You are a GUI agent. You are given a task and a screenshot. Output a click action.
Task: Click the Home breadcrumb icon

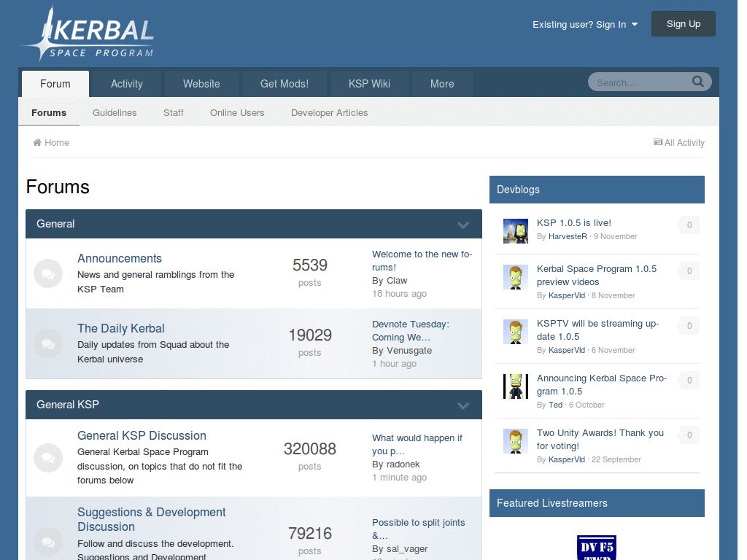click(x=37, y=143)
